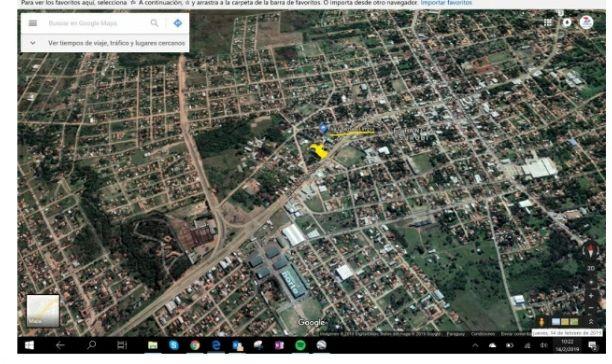
Task: Toggle the 2D view mode
Action: pos(591,268)
